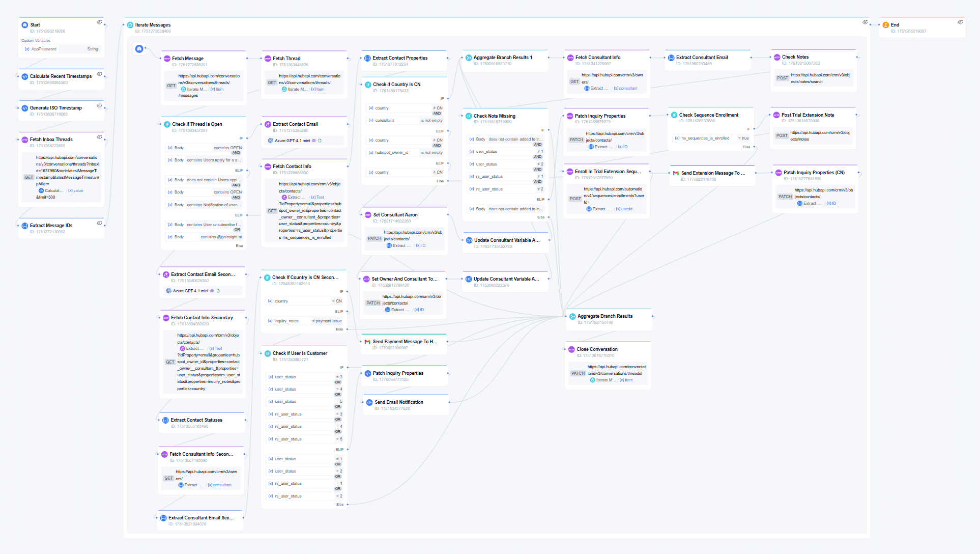Click the Iterate Messages loop icon
This screenshot has height=554, width=980.
point(130,25)
